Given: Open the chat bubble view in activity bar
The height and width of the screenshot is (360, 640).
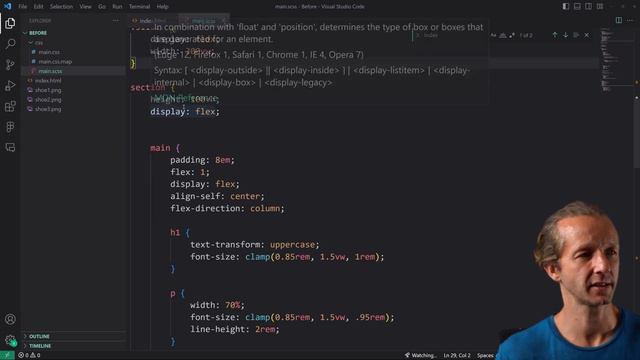Looking at the screenshot, I should coord(10,147).
